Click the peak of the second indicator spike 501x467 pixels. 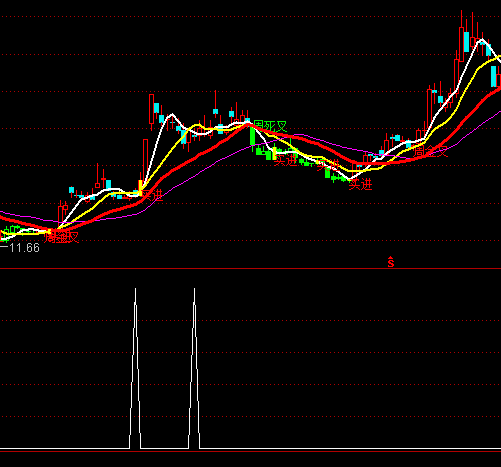click(x=194, y=289)
